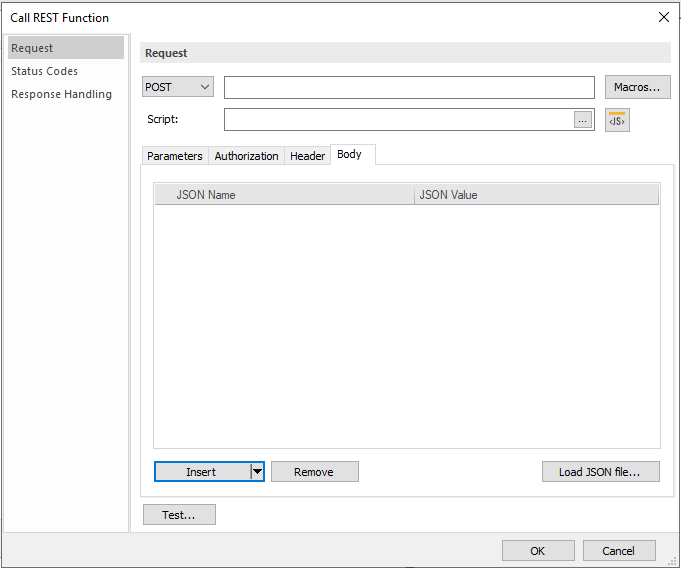681x570 pixels.
Task: Open the JavaScript script editor icon
Action: tap(617, 120)
